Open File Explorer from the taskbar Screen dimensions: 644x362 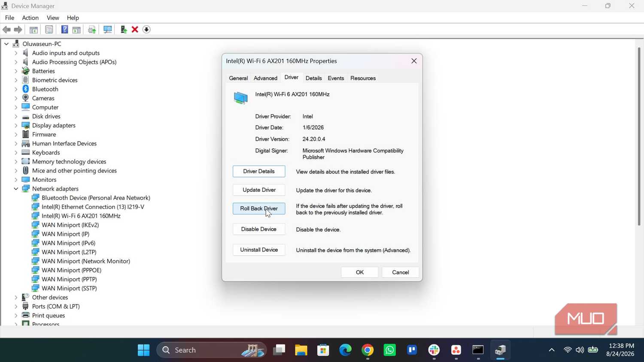click(301, 350)
